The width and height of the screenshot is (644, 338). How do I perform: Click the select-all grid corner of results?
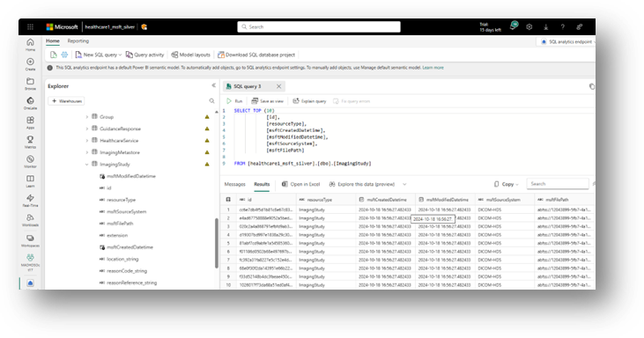(x=228, y=200)
